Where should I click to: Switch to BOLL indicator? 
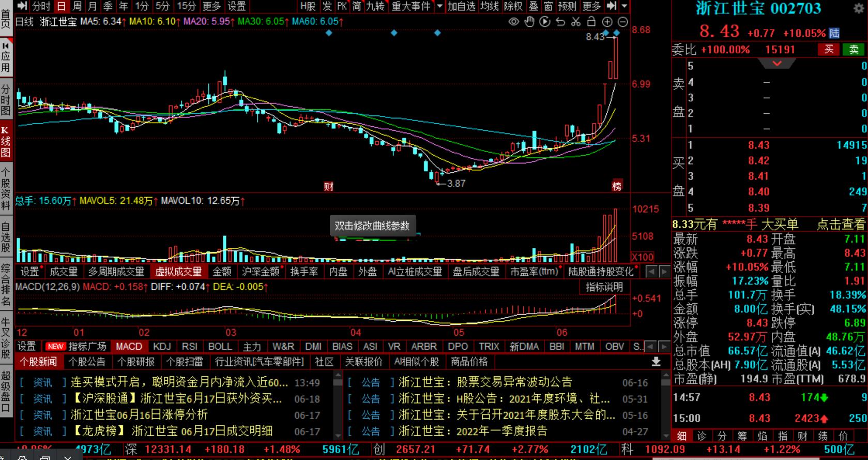click(x=220, y=347)
